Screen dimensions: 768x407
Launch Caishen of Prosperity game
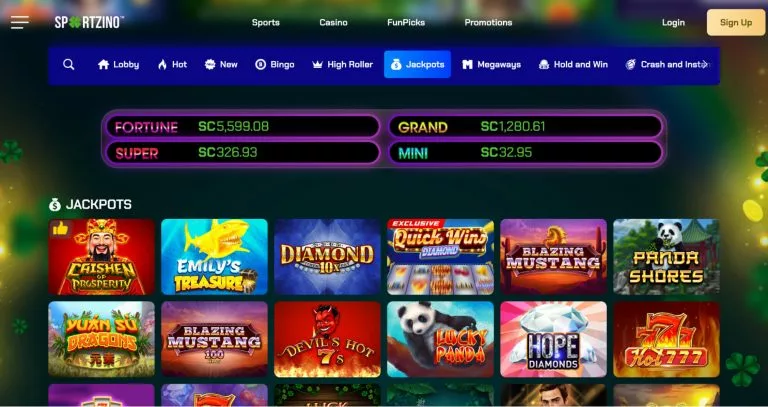point(101,257)
